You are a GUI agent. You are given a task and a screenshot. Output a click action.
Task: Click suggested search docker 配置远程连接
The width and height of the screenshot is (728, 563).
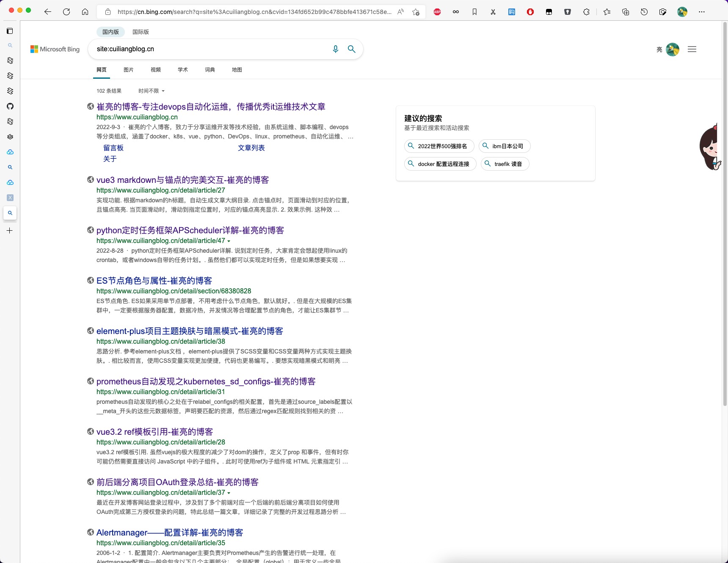point(440,164)
